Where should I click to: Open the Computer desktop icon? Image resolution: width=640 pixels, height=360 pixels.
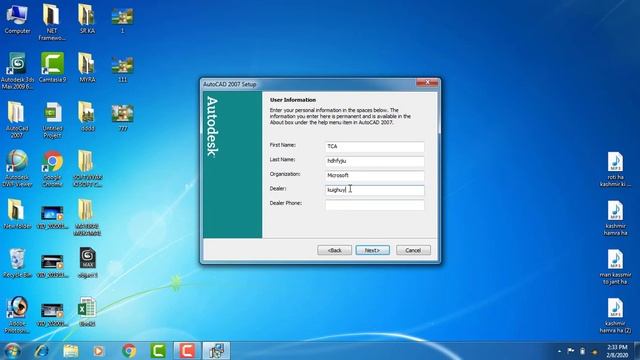tap(17, 19)
